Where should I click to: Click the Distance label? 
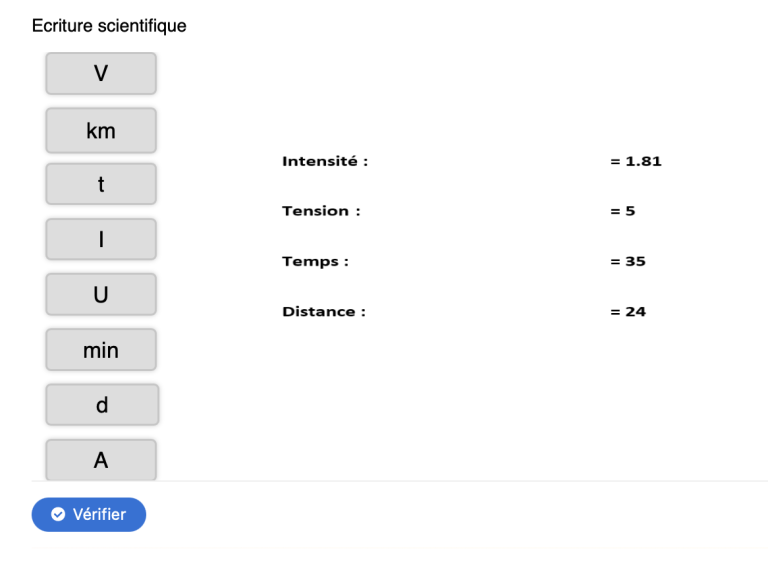tap(324, 311)
